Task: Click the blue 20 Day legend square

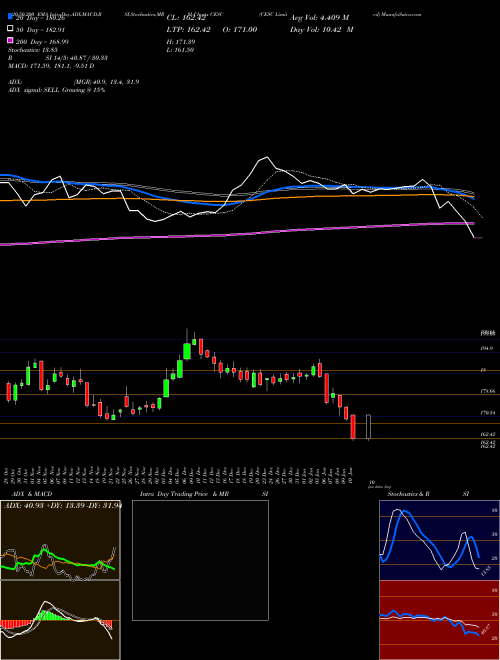Action: (10, 17)
